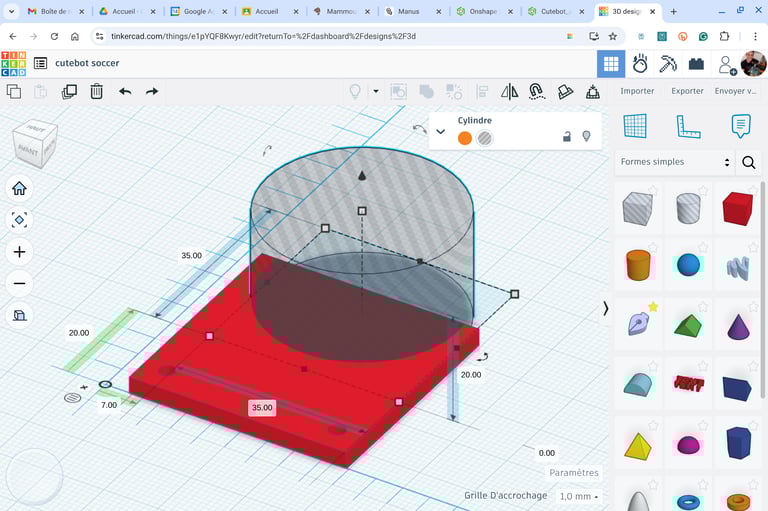Collapse the Cylindre properties panel
The width and height of the screenshot is (768, 511).
pyautogui.click(x=440, y=131)
